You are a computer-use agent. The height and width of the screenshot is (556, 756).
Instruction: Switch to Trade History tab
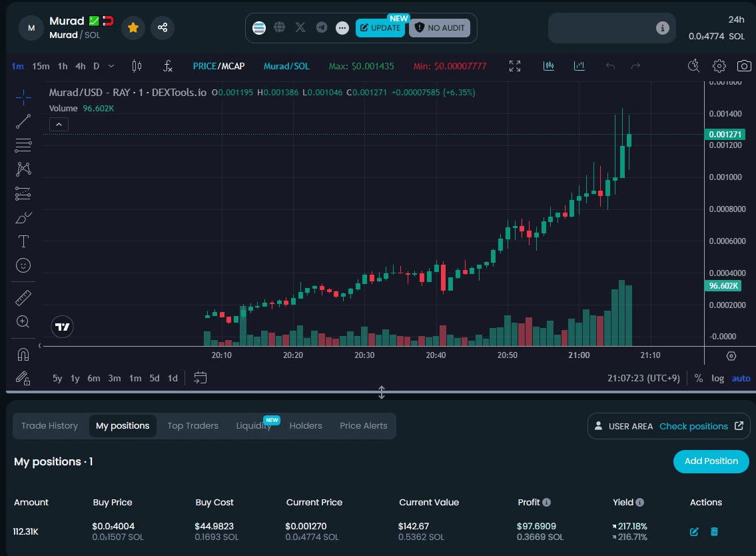pyautogui.click(x=50, y=426)
